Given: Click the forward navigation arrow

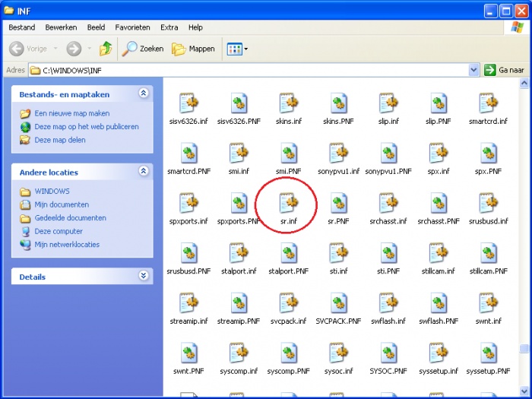Looking at the screenshot, I should click(x=74, y=49).
